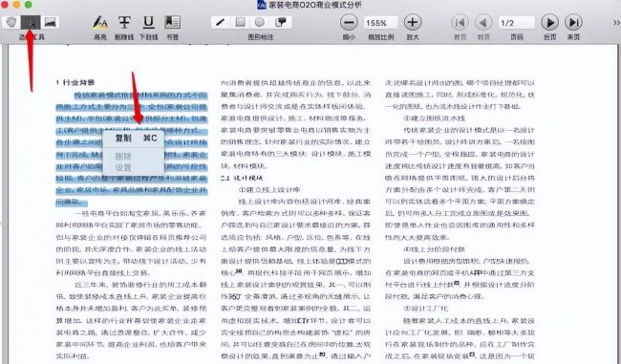Select the text selection tool
This screenshot has height=364, width=621.
pyautogui.click(x=31, y=22)
